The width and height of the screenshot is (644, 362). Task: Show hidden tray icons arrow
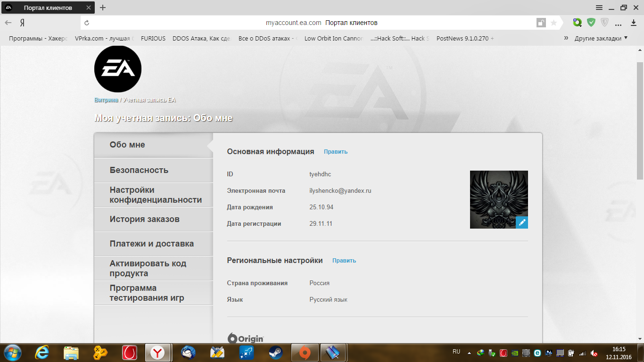pyautogui.click(x=469, y=353)
